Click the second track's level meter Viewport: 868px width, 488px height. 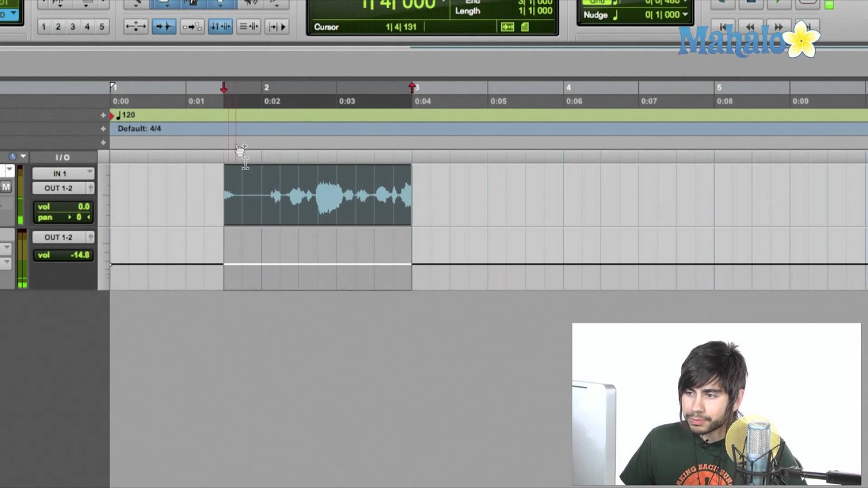pos(22,259)
